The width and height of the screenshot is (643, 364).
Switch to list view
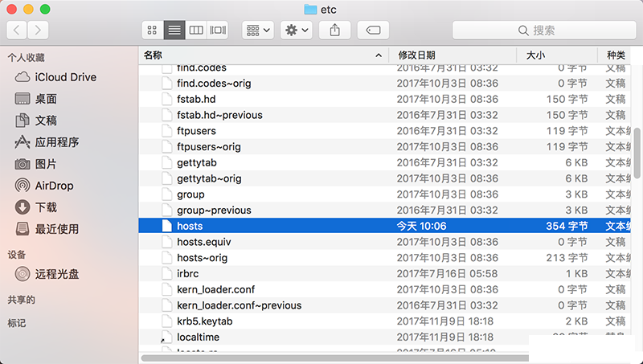click(174, 30)
